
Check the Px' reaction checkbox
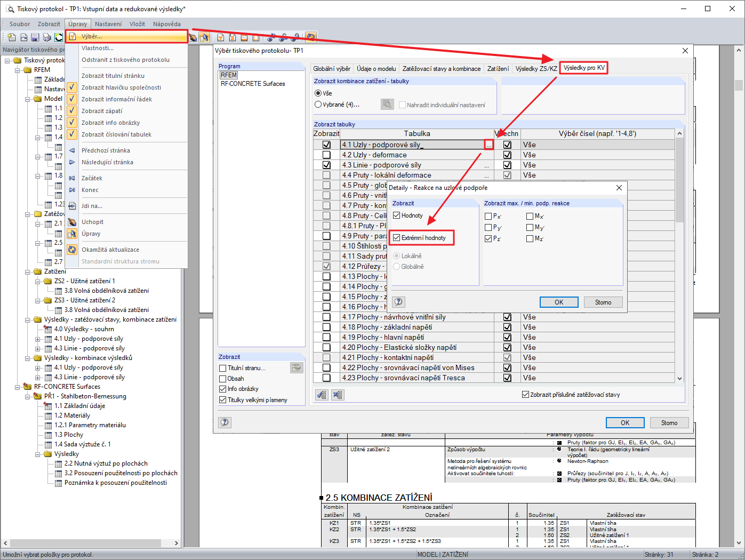tap(488, 216)
